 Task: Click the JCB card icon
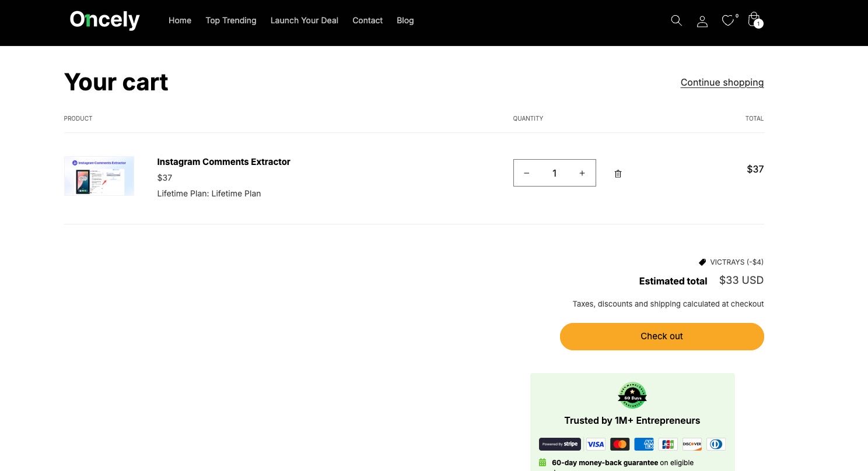(668, 444)
